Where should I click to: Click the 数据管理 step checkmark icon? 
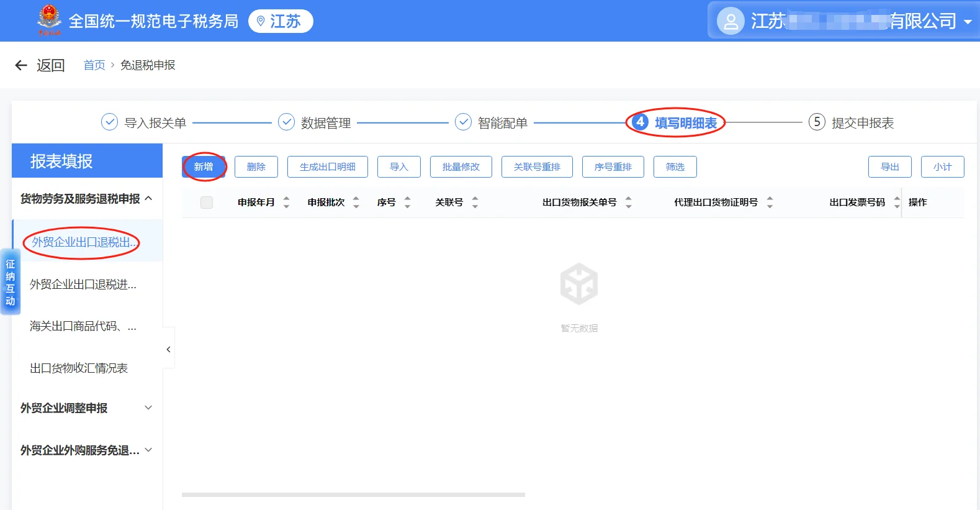pyautogui.click(x=286, y=122)
